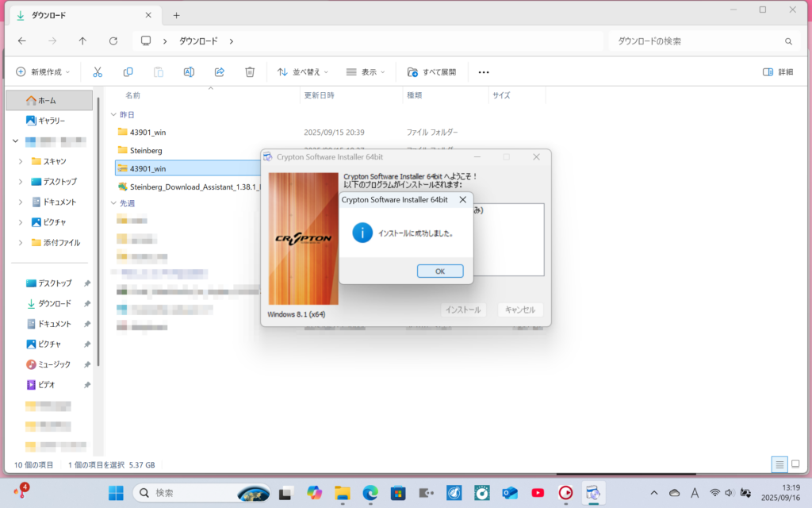
Task: Expand the スキャン folder in the sidebar
Action: point(21,161)
